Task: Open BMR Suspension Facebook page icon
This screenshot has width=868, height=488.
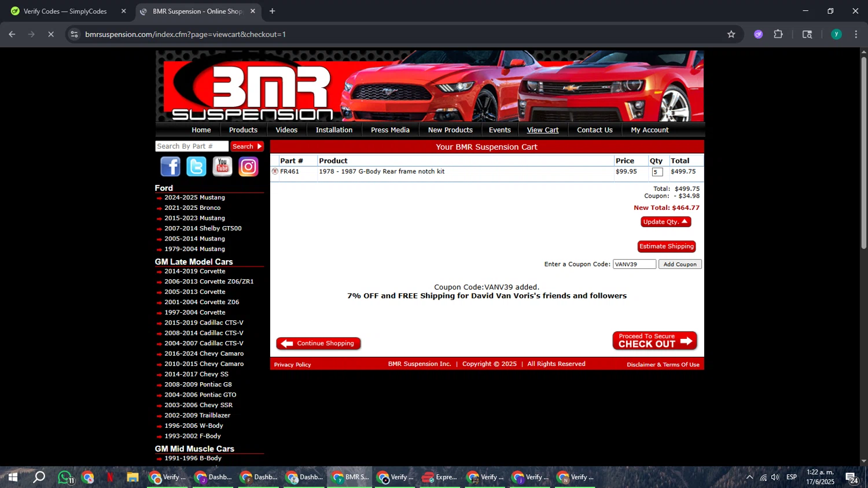Action: 170,167
